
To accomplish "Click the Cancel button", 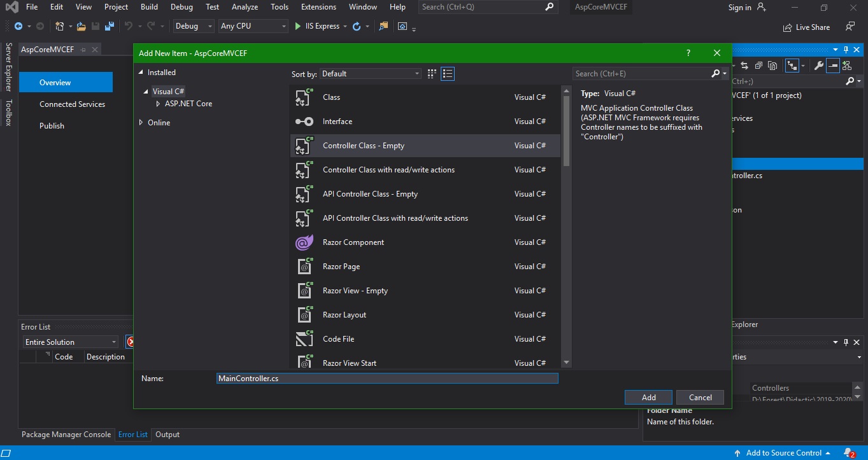I will (700, 397).
